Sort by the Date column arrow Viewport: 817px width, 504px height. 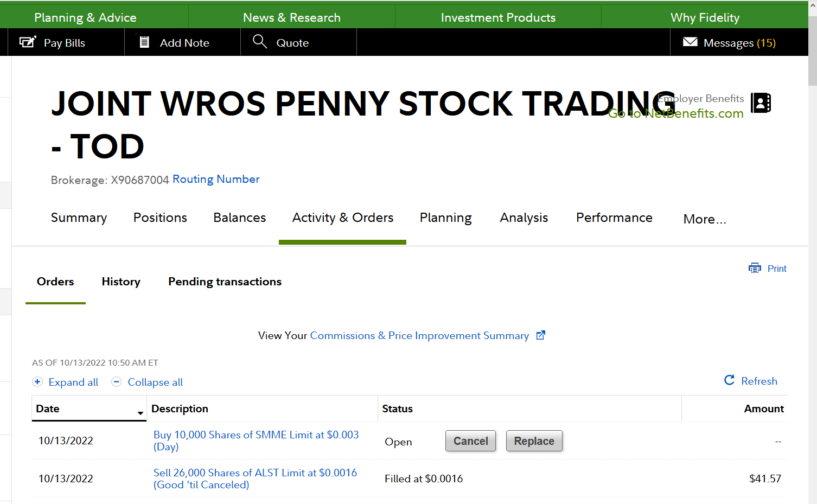pyautogui.click(x=141, y=413)
